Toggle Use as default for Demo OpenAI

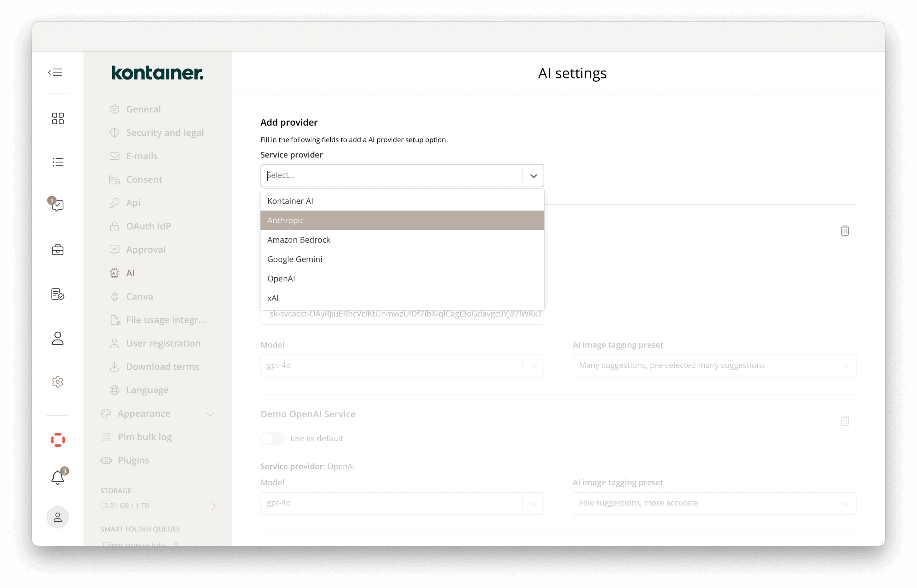click(x=273, y=438)
